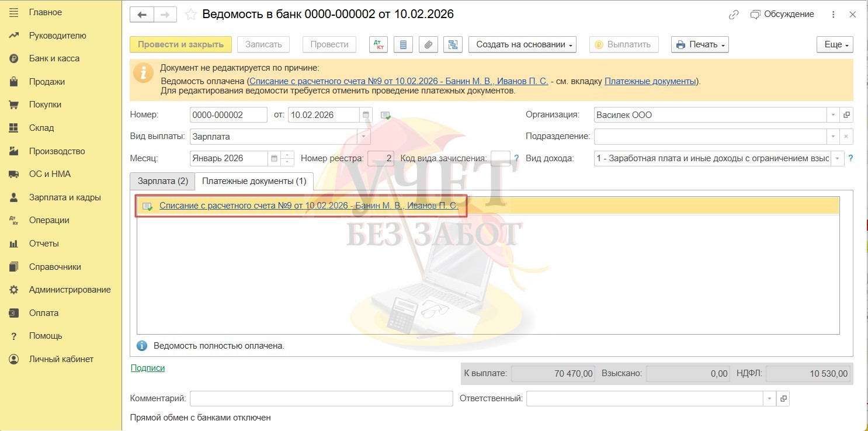Expand the Организация dropdown arrow
This screenshot has width=868, height=431.
click(x=834, y=115)
